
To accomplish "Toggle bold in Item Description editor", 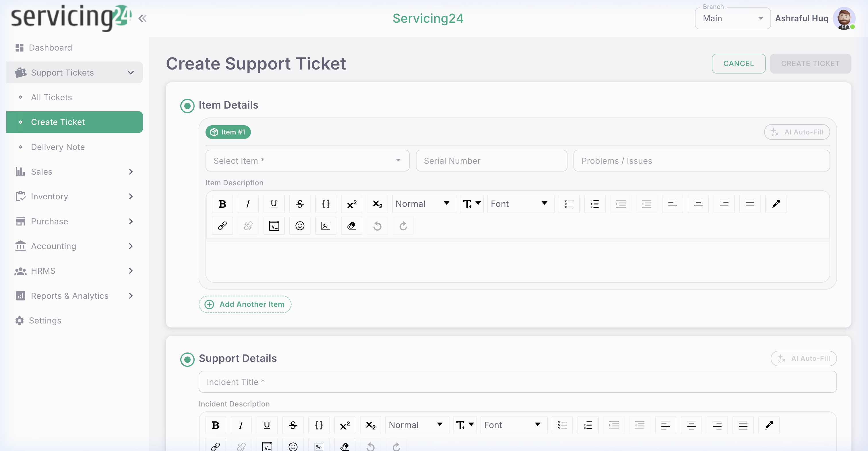I will (x=222, y=204).
